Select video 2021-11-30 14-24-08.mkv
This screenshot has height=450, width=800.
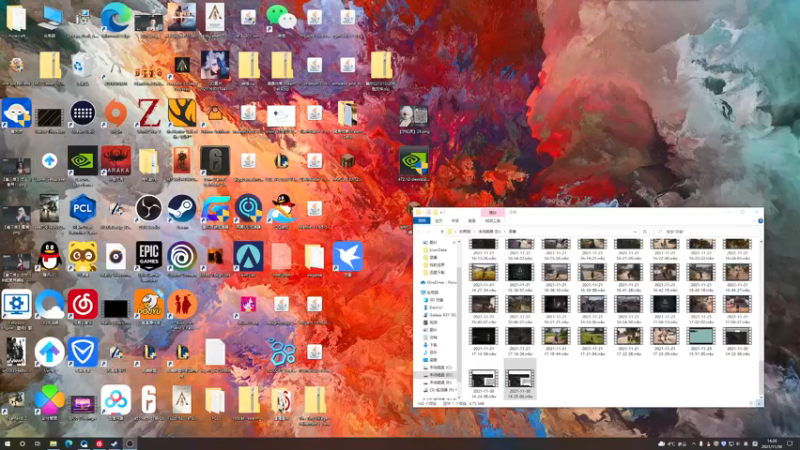483,384
